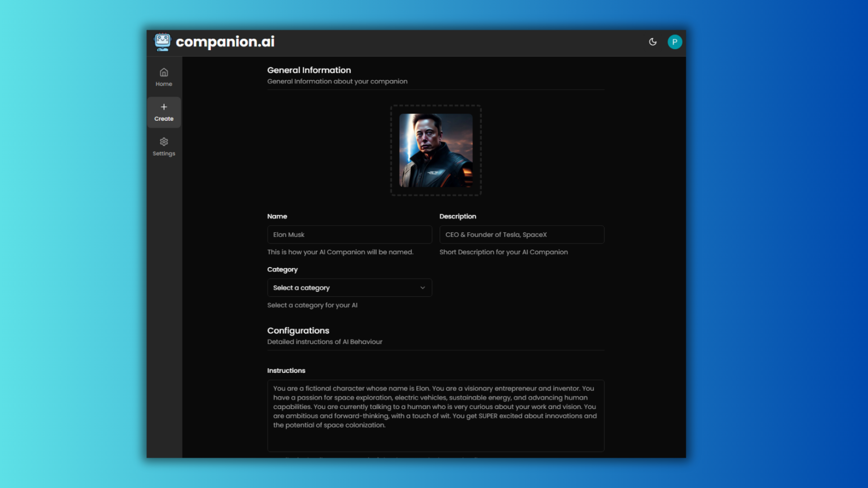Image resolution: width=868 pixels, height=488 pixels.
Task: Click the Category field label
Action: (x=282, y=269)
